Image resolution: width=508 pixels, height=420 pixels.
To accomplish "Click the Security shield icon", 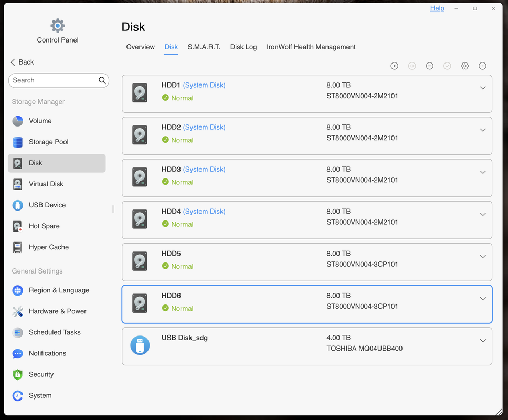I will [x=17, y=375].
